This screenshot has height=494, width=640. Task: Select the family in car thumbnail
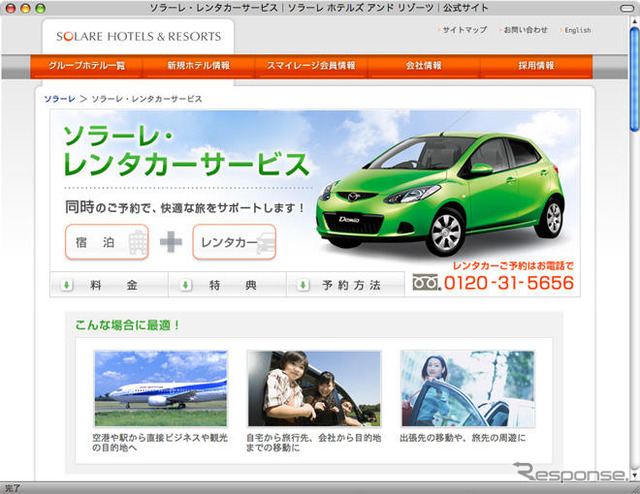pyautogui.click(x=314, y=388)
